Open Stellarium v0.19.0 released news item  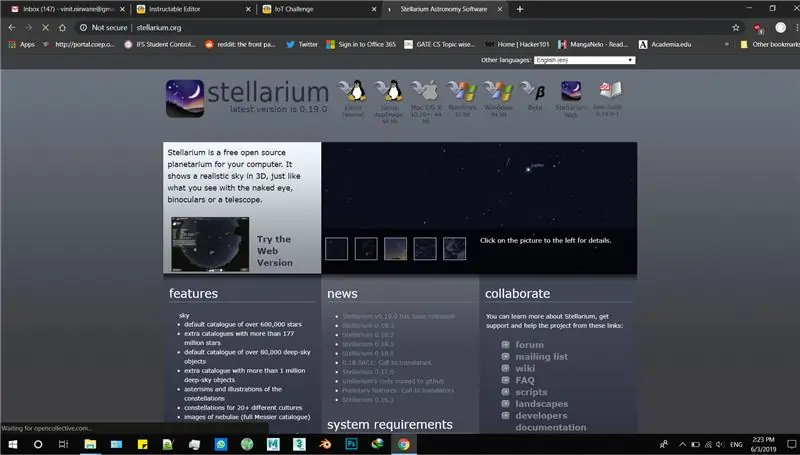[398, 316]
